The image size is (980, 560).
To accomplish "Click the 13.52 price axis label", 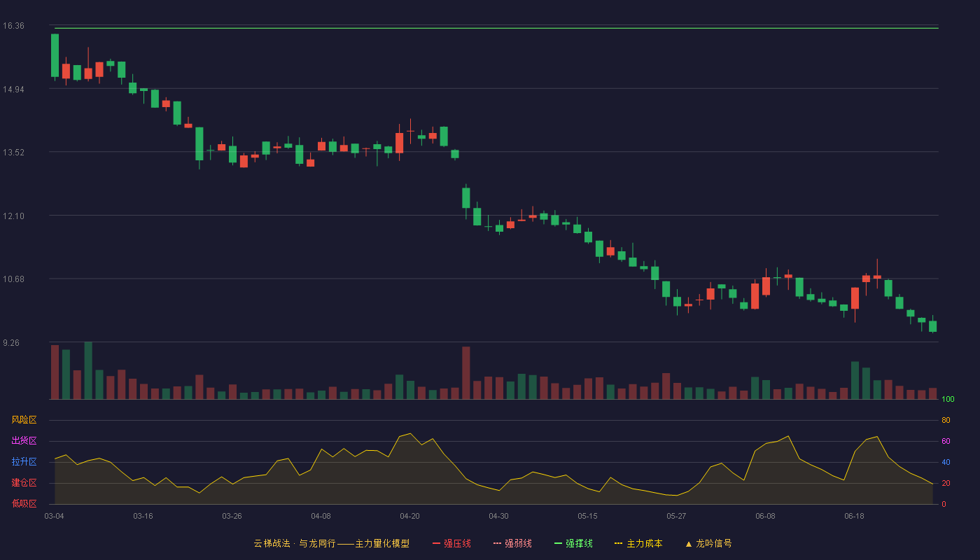I will coord(13,153).
